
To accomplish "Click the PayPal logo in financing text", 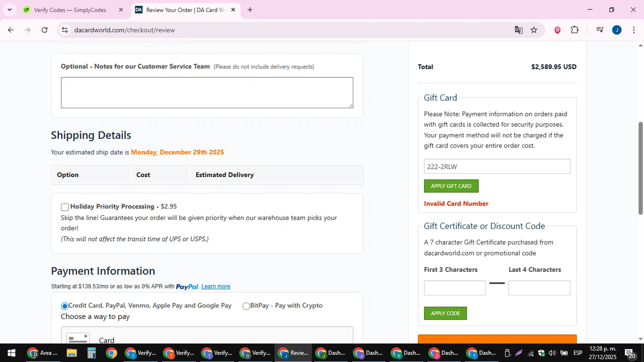I will (187, 286).
